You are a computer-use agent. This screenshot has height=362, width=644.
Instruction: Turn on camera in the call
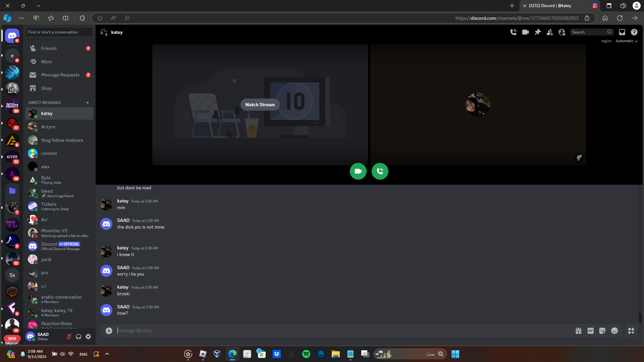coord(358,171)
